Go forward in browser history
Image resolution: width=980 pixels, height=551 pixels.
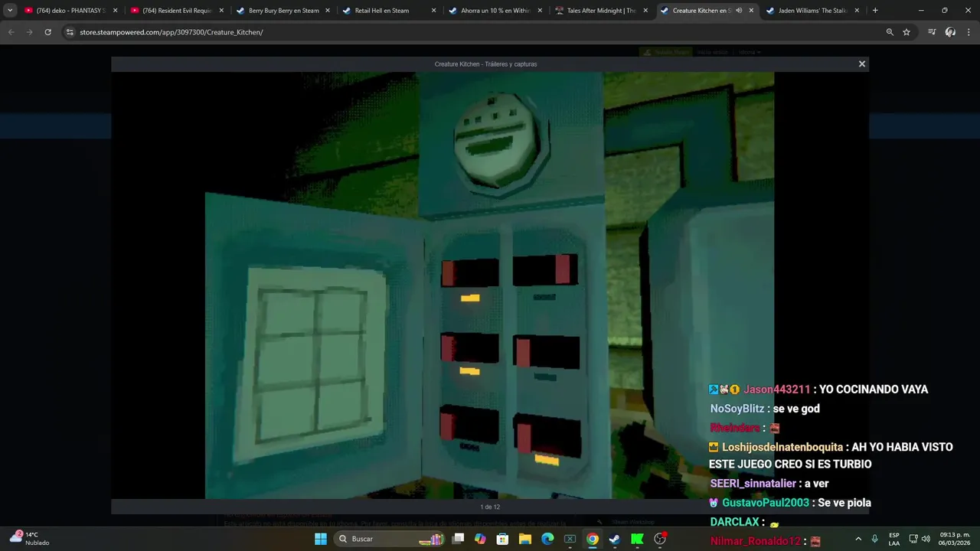[x=29, y=32]
